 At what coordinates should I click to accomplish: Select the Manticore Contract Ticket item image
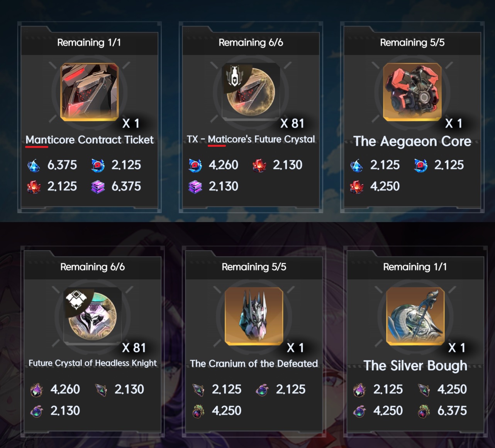click(x=89, y=92)
